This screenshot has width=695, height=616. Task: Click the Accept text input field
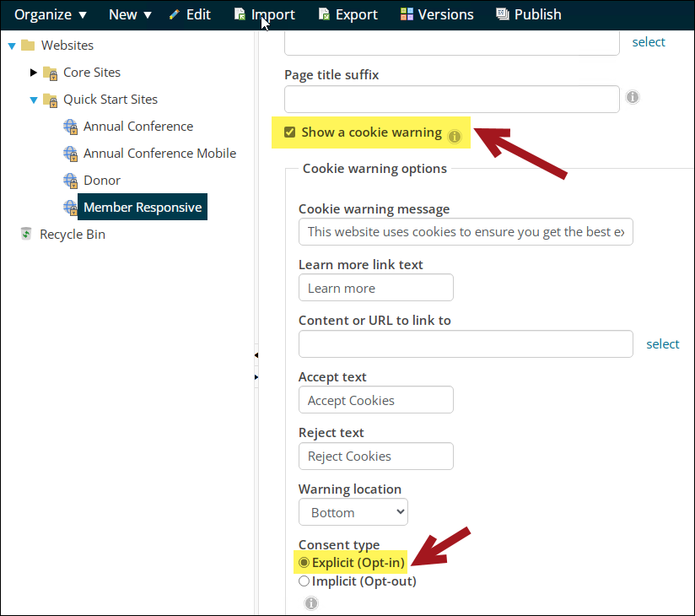click(x=376, y=400)
